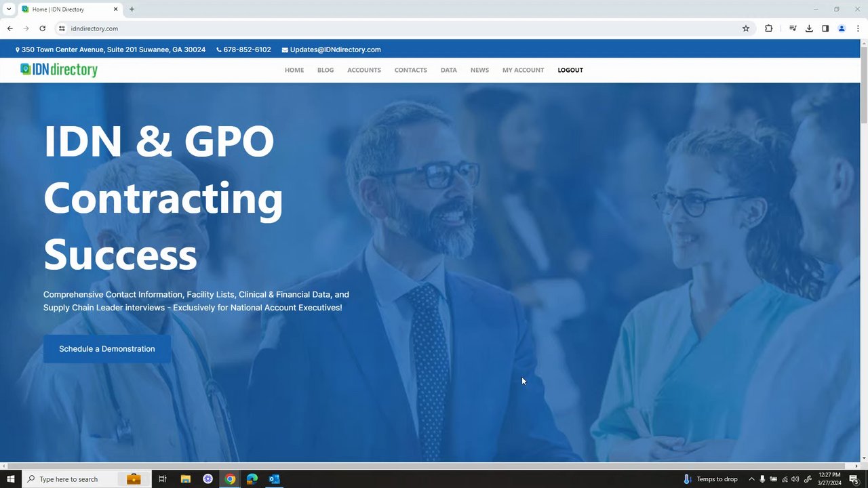
Task: Open the DATA menu item
Action: pyautogui.click(x=449, y=70)
